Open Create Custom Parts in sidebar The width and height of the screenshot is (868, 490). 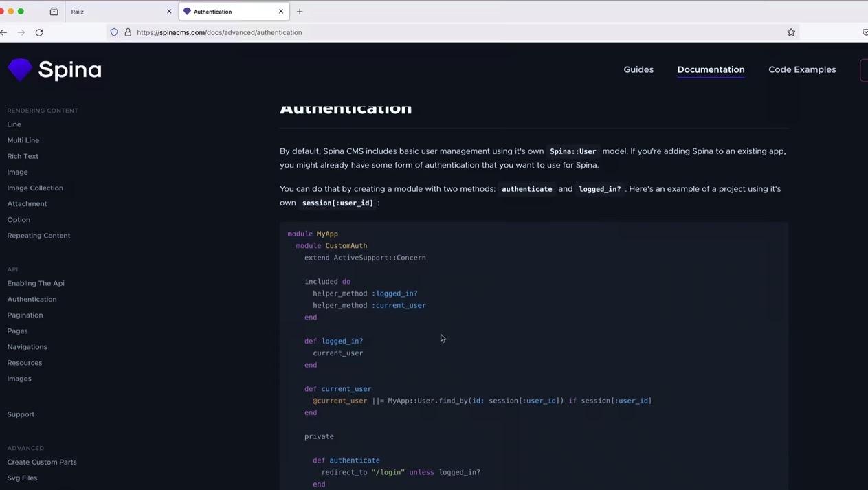(x=42, y=462)
